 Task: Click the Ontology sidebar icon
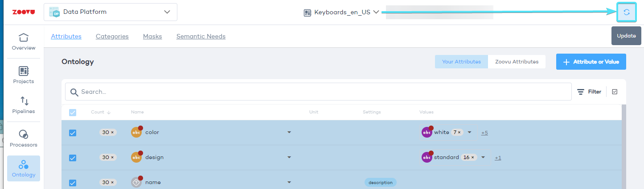[24, 168]
